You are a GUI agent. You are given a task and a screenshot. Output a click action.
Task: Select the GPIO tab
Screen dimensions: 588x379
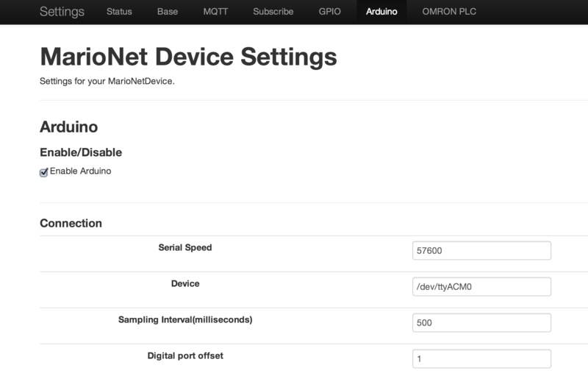329,12
